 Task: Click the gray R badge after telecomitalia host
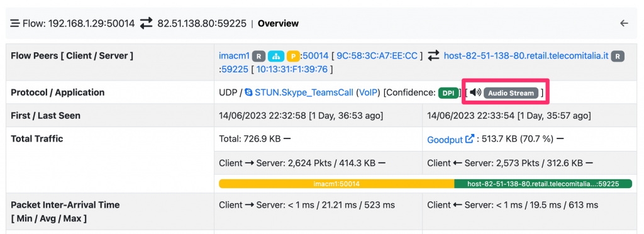point(618,56)
